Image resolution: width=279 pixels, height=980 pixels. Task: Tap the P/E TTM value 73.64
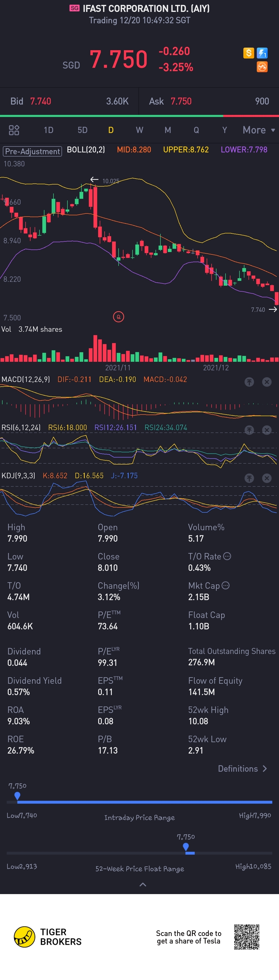[x=108, y=626]
